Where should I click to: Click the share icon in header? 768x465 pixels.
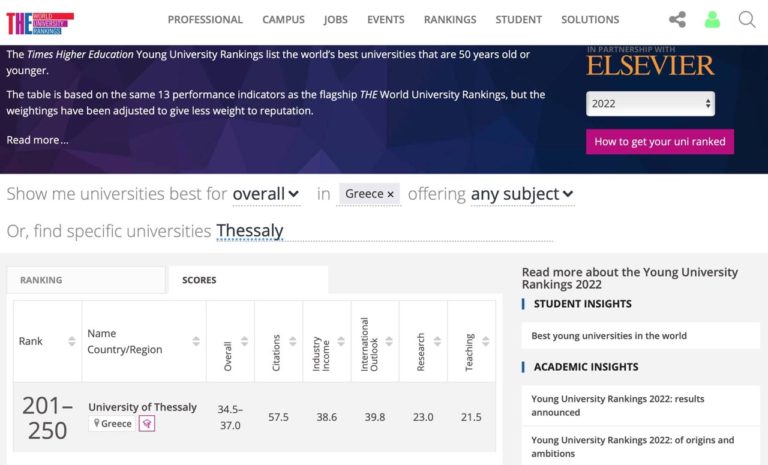point(677,20)
